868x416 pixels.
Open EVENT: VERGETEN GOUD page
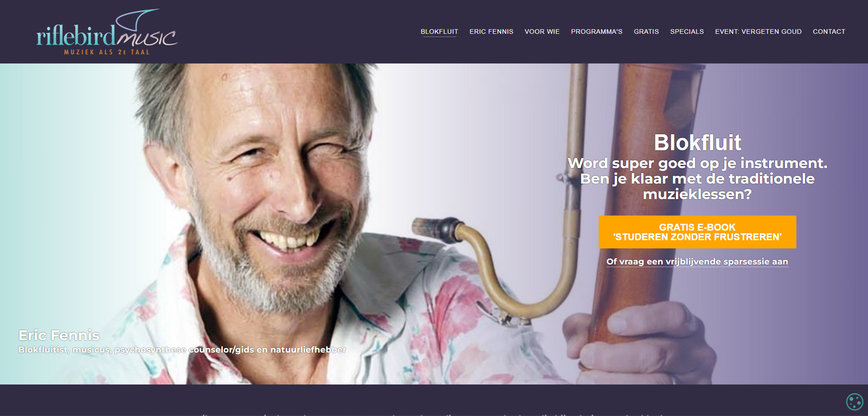[x=758, y=32]
